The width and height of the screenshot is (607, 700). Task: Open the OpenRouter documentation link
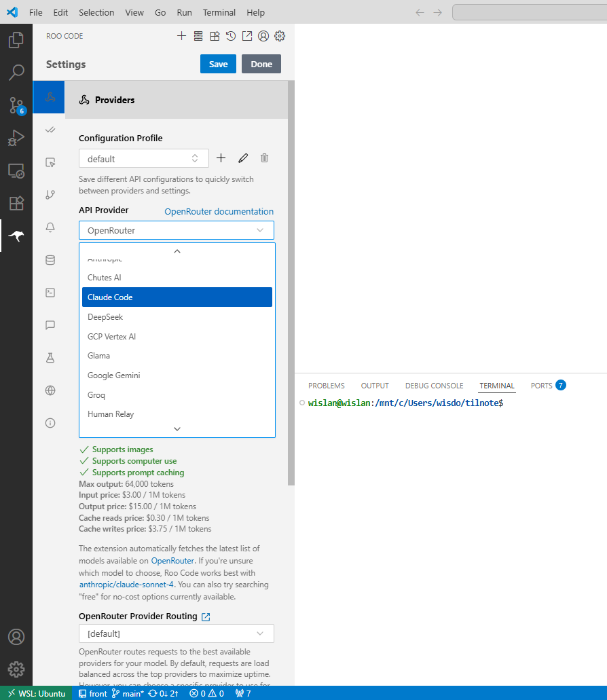tap(219, 212)
